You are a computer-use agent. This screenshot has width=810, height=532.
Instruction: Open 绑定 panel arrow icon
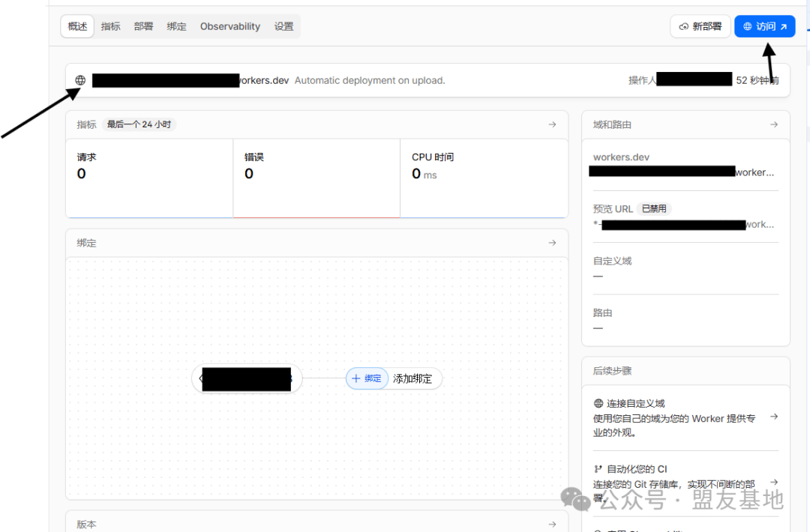552,243
